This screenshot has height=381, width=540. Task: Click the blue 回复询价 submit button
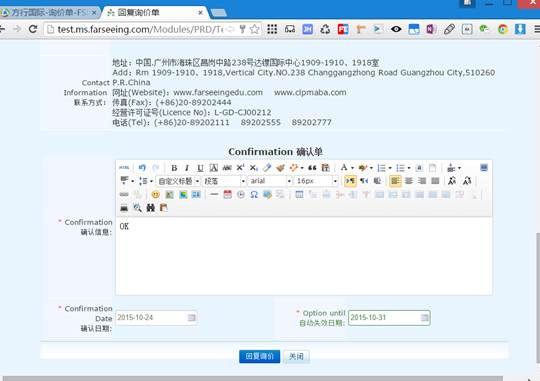pyautogui.click(x=259, y=356)
